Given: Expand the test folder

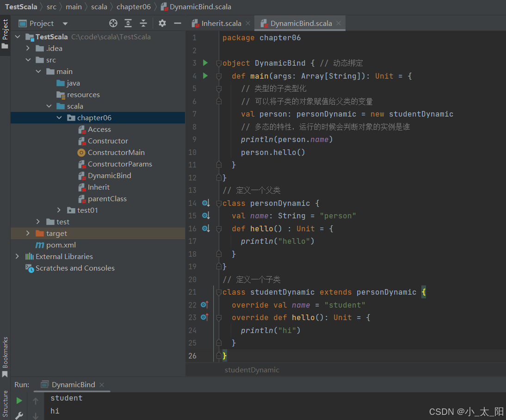Looking at the screenshot, I should click(38, 222).
